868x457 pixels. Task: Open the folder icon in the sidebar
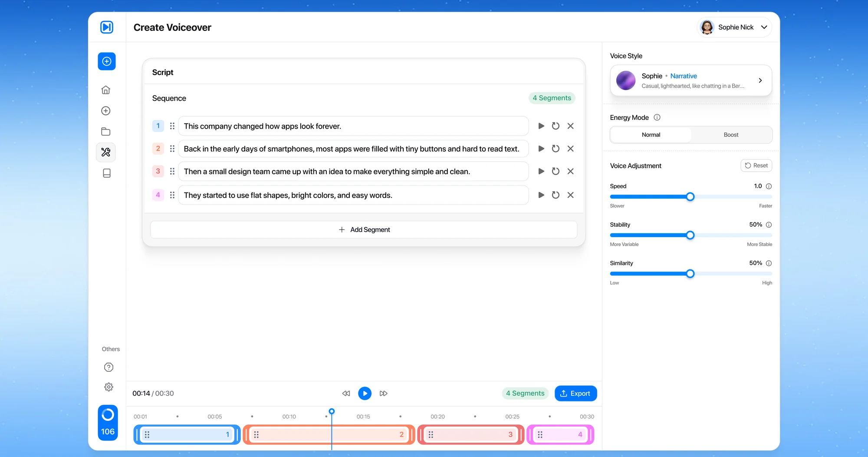(x=106, y=132)
